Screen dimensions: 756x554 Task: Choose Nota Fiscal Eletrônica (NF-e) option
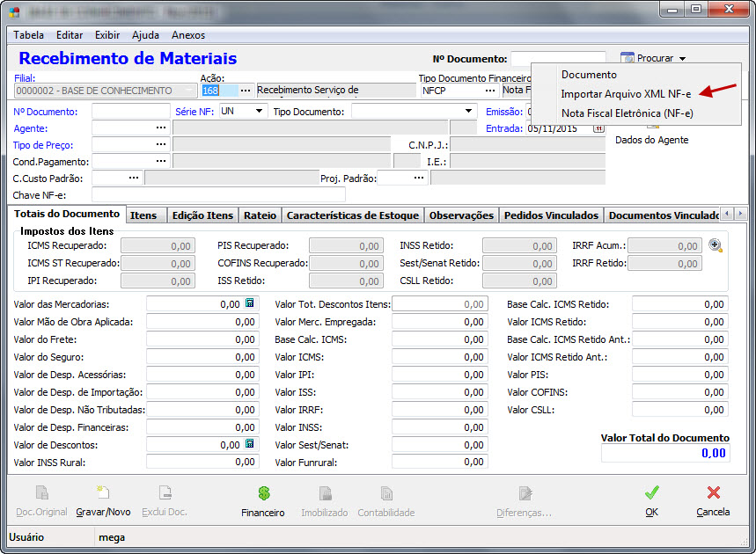(x=627, y=113)
